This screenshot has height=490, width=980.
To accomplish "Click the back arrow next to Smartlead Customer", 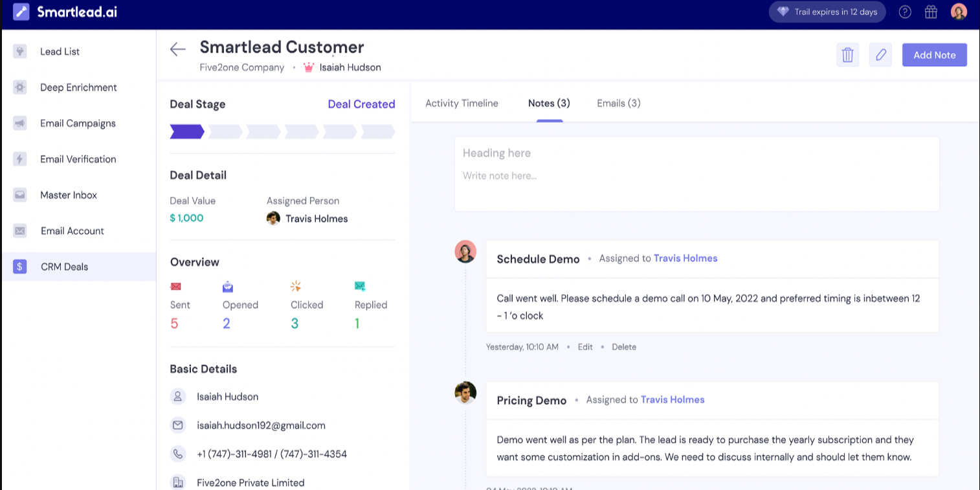I will coord(177,49).
